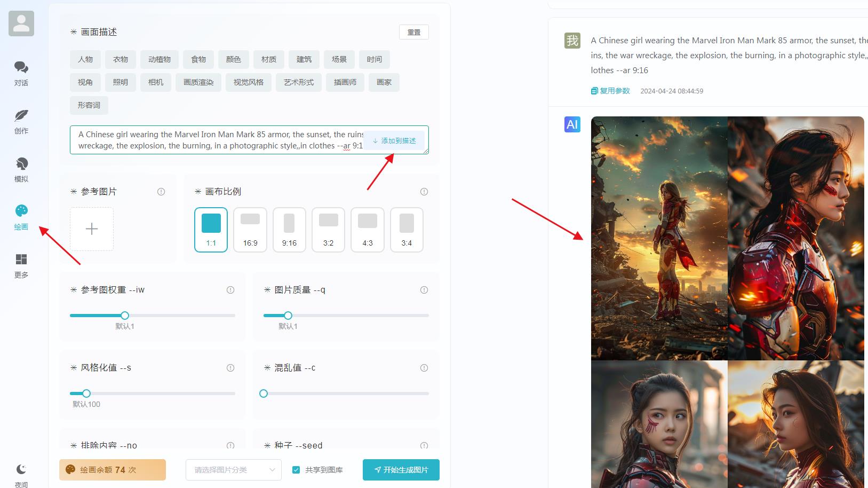Open the bottom-left generated image of girl with ponytail
This screenshot has height=488, width=868.
click(659, 424)
